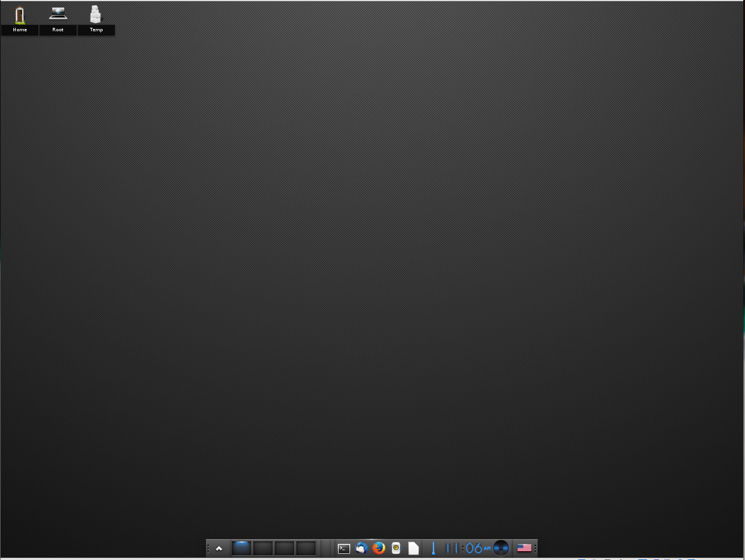This screenshot has height=560, width=745.
Task: Open the speaker audio app icon
Action: (396, 548)
